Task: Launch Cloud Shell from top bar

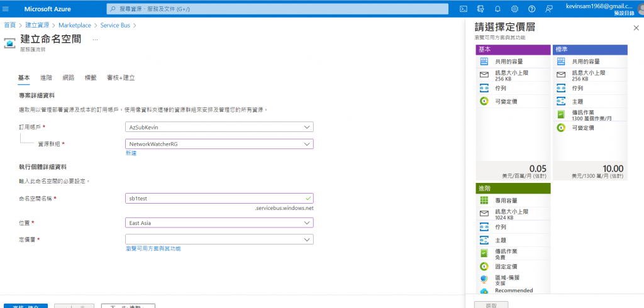Action: (463, 9)
